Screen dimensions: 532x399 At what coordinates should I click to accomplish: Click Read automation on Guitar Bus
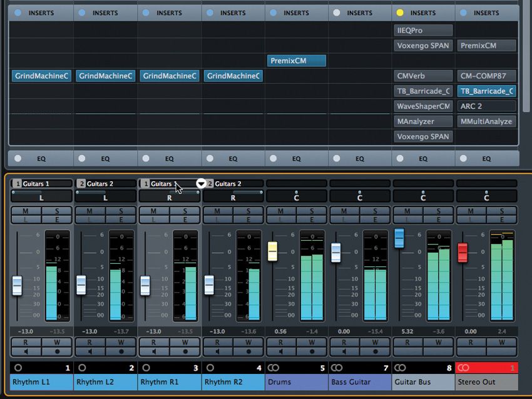407,342
